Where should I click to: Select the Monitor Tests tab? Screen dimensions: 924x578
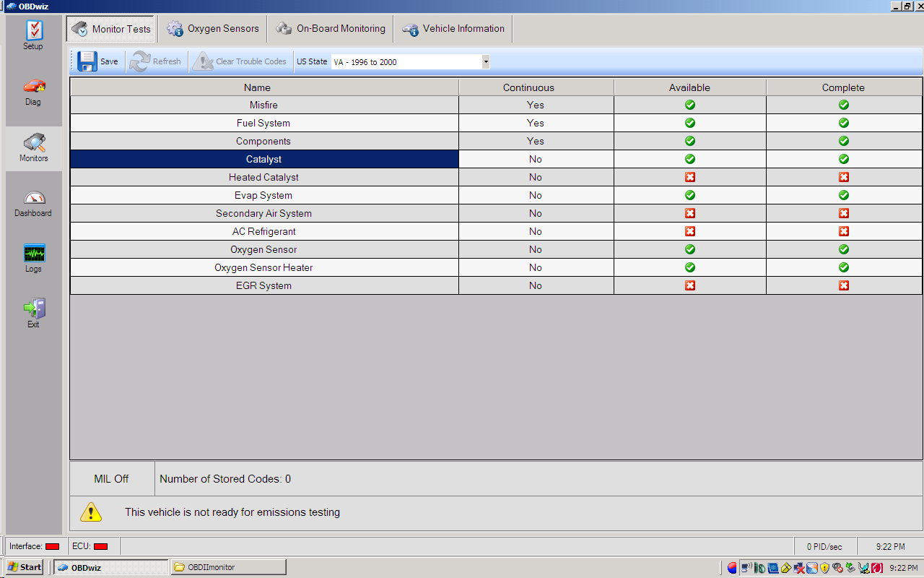click(x=111, y=30)
